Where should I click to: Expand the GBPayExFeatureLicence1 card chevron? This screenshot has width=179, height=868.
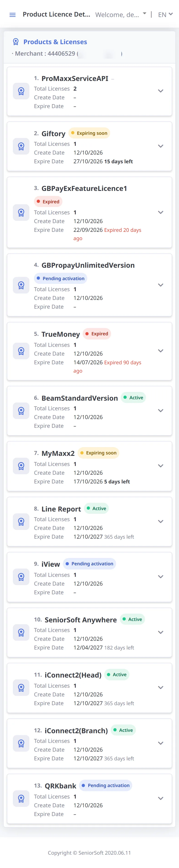160,213
